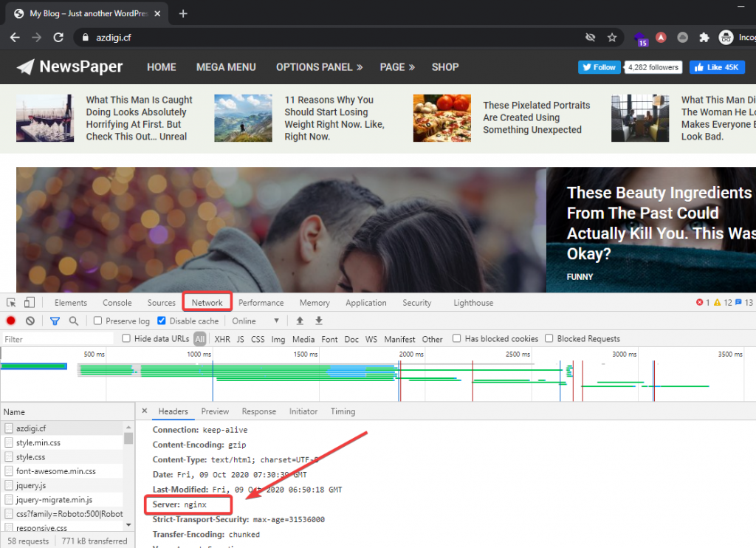Screen dimensions: 756x548
Task: Click the purple extension icon badged 15
Action: [640, 38]
